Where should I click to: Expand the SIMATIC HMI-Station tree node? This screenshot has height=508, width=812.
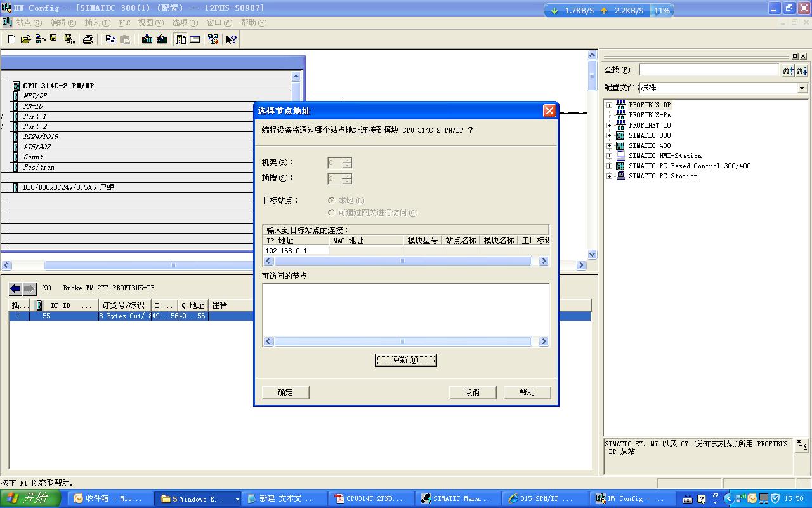609,156
